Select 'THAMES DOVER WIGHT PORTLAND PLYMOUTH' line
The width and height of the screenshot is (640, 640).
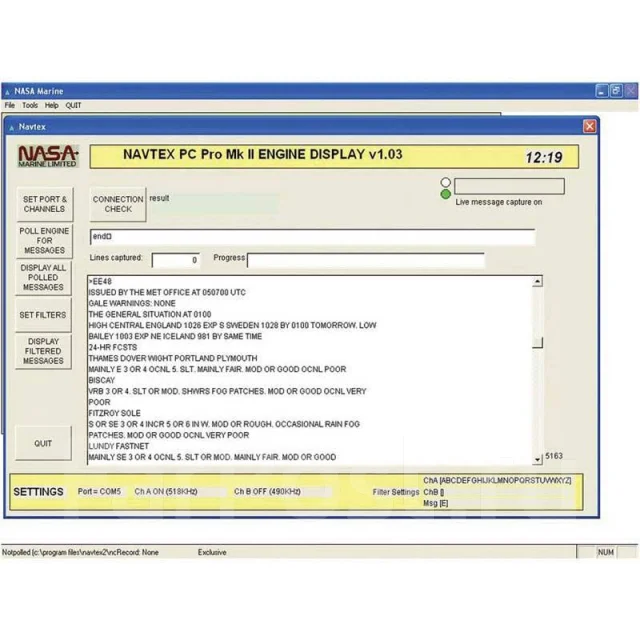173,358
